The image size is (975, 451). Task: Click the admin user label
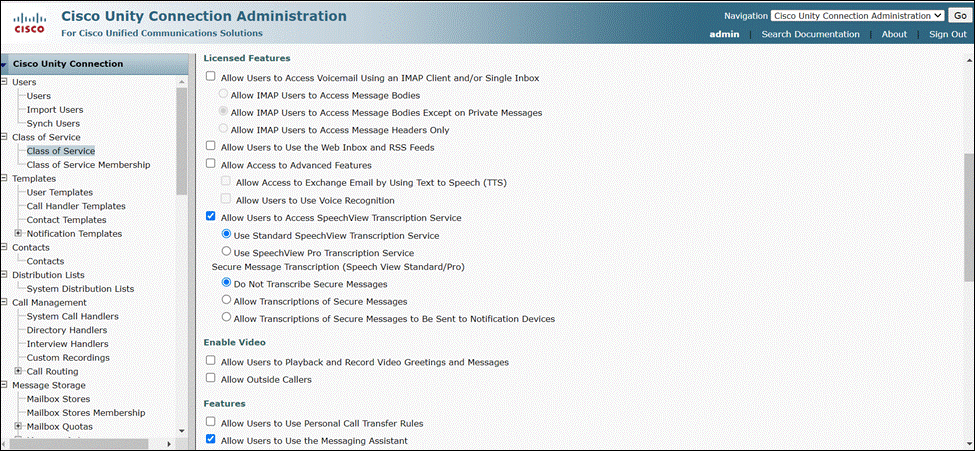[x=724, y=34]
